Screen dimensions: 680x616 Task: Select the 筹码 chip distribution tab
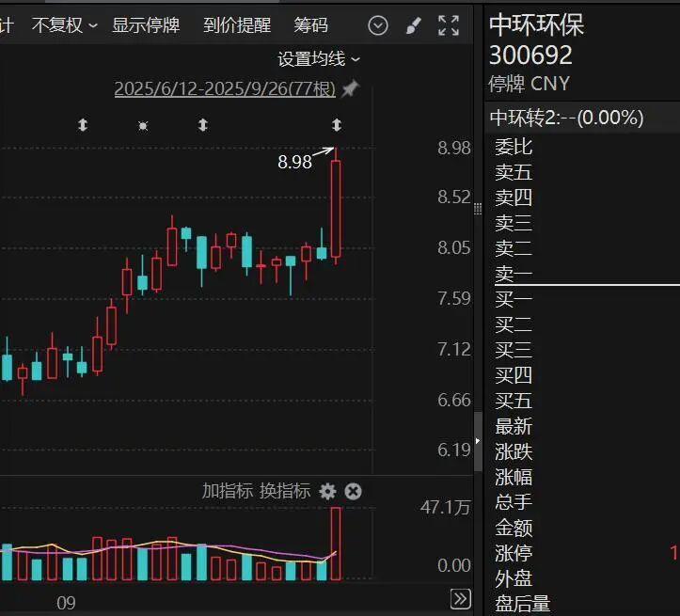pyautogui.click(x=311, y=25)
